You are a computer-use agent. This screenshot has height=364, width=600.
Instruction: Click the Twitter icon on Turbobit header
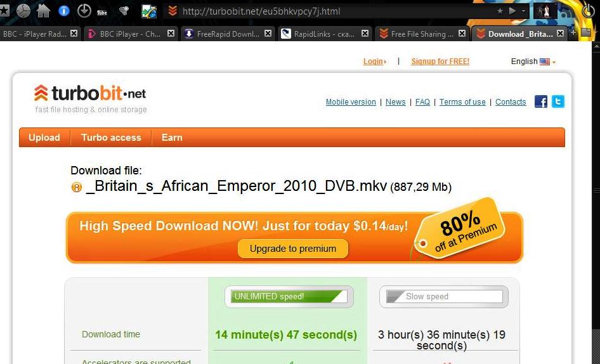[x=558, y=101]
